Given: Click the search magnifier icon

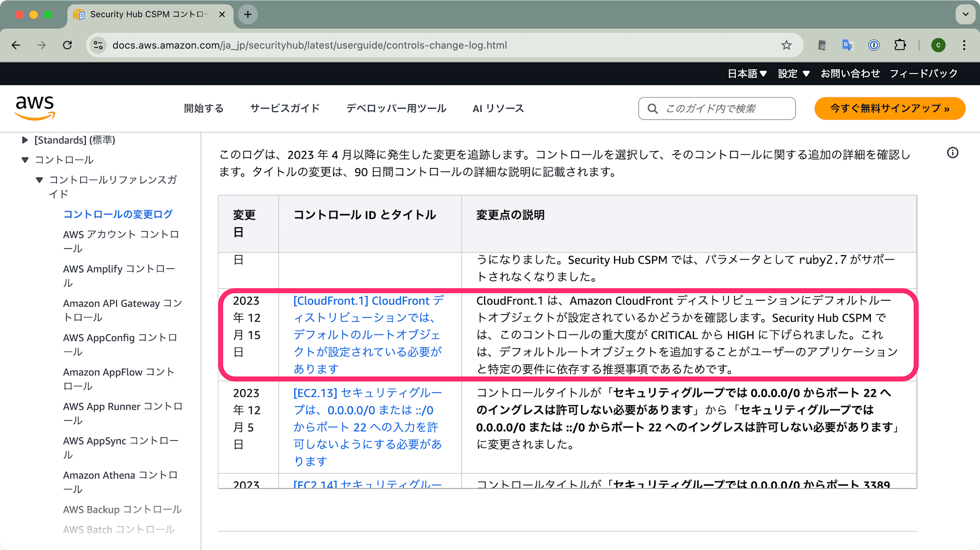Looking at the screenshot, I should (653, 108).
